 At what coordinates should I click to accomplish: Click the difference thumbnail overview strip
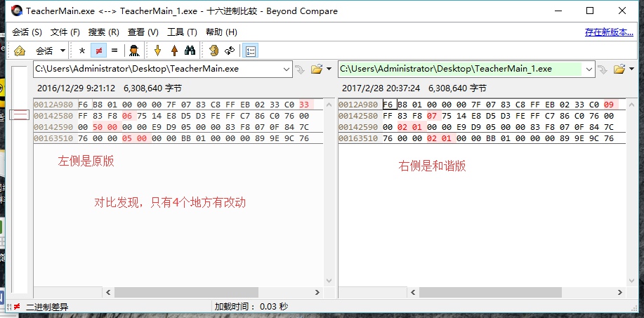tap(19, 180)
